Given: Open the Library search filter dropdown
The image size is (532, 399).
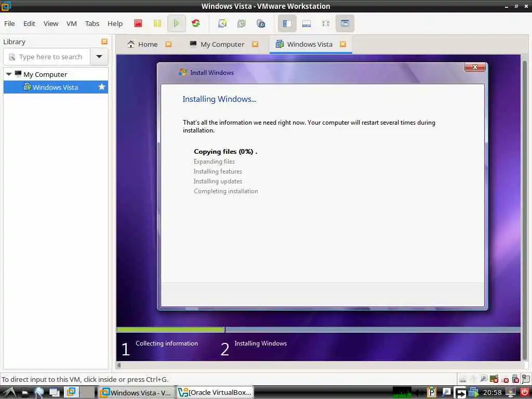Looking at the screenshot, I should [99, 57].
